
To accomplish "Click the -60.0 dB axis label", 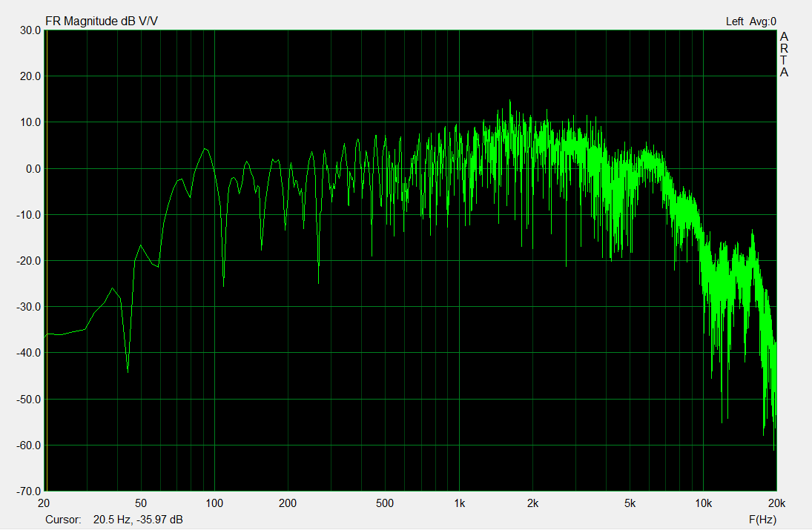I will [x=28, y=445].
